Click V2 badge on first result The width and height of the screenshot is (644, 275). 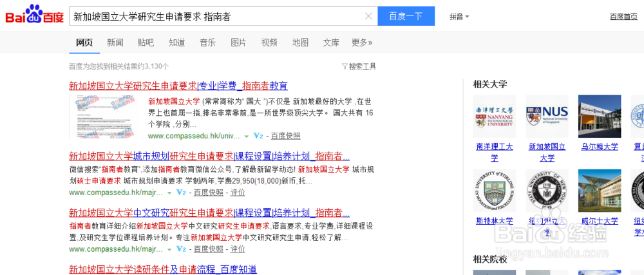coord(258,136)
